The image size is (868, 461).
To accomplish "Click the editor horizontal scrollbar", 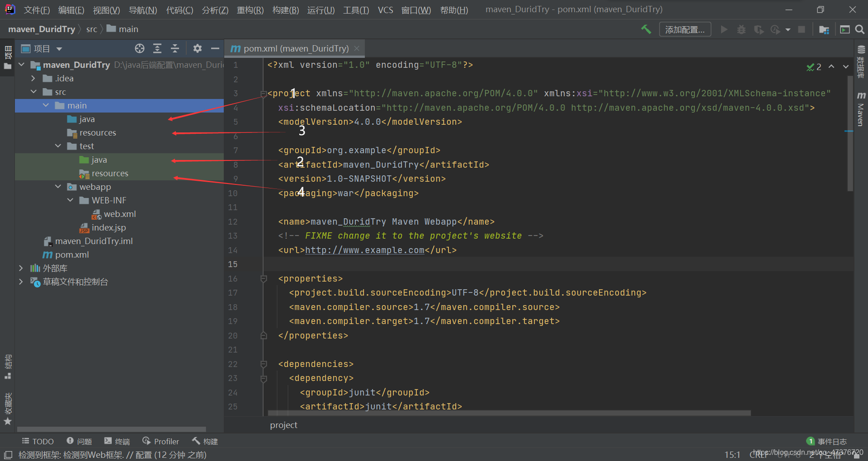I will point(509,413).
